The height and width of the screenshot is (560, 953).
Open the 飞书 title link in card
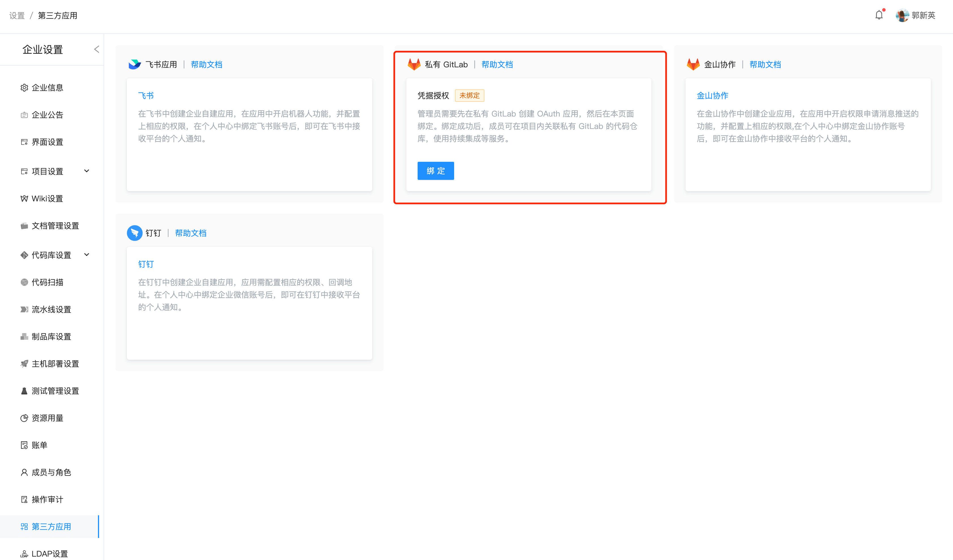pos(146,96)
